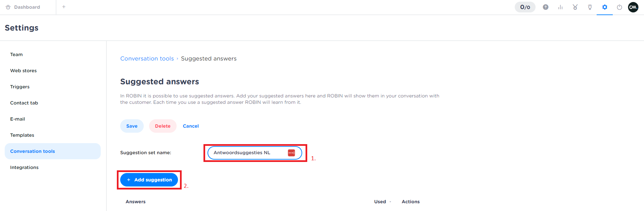Open the help question mark icon
The width and height of the screenshot is (644, 211).
pyautogui.click(x=545, y=7)
